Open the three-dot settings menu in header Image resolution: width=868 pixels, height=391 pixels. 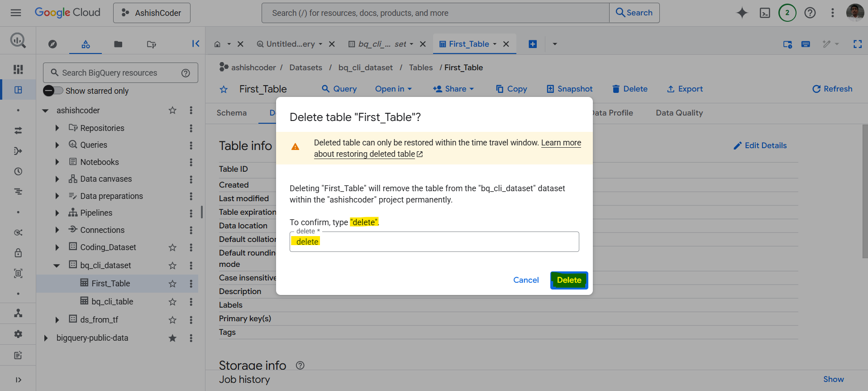[833, 13]
